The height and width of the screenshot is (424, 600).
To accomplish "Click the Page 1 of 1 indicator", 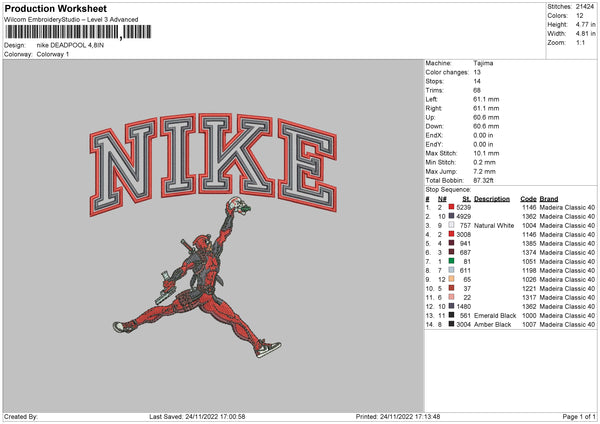I will [579, 416].
